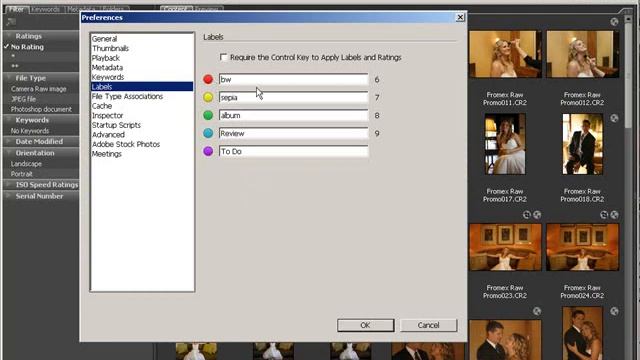Toggle the Camera Raw image filter
Image resolution: width=640 pixels, height=360 pixels.
38,89
